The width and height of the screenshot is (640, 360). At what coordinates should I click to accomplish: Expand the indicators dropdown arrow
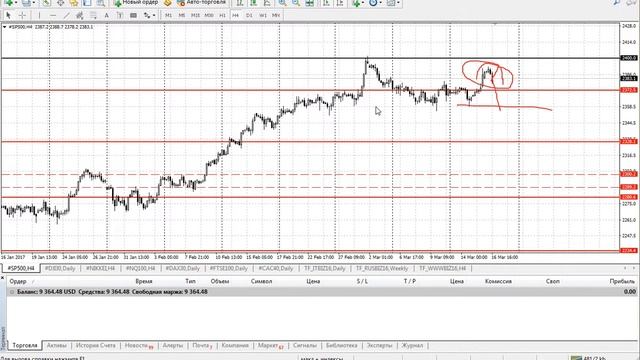[363, 2]
